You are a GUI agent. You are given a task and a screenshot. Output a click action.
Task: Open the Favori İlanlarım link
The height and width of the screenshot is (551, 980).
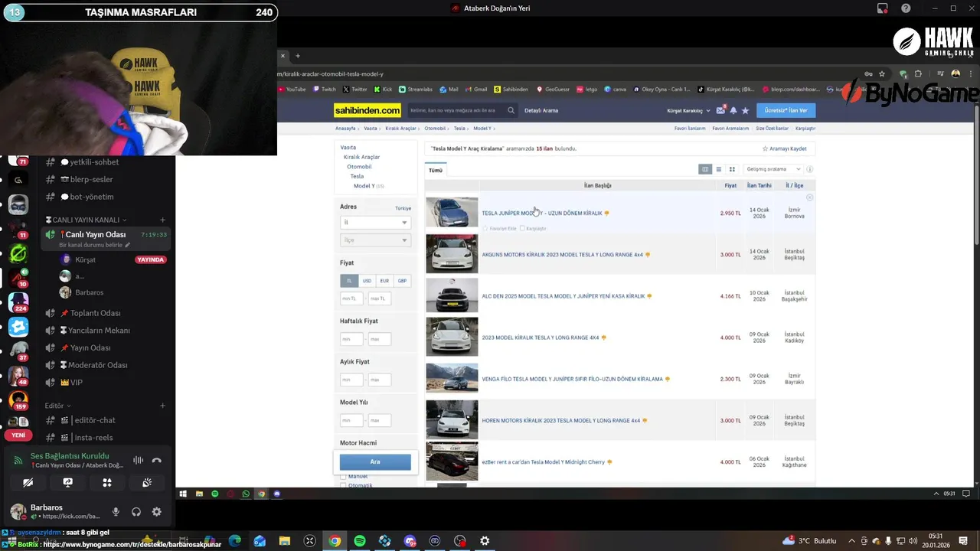(x=690, y=129)
